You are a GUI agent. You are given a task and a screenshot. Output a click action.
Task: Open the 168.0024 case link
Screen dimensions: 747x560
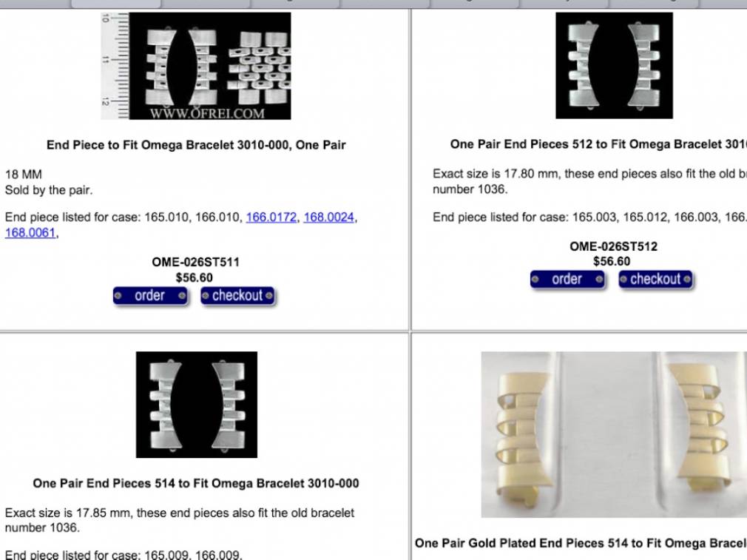[x=328, y=217]
